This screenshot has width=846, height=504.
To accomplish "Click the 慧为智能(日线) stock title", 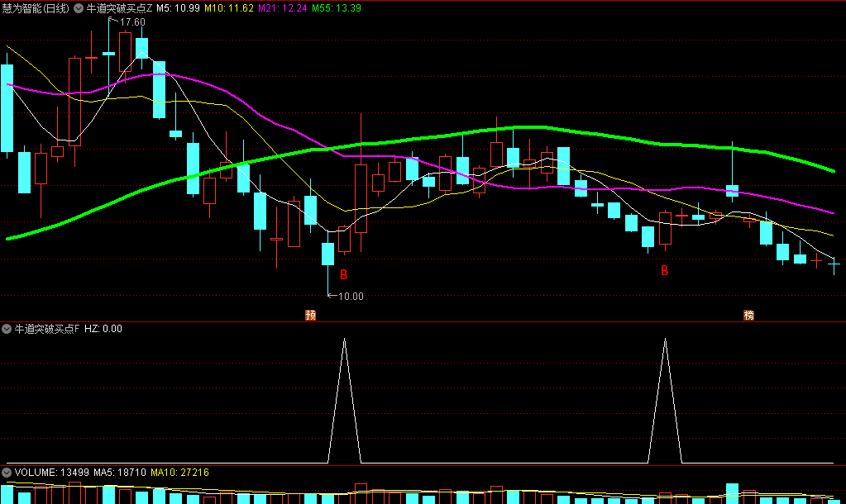I will point(36,8).
